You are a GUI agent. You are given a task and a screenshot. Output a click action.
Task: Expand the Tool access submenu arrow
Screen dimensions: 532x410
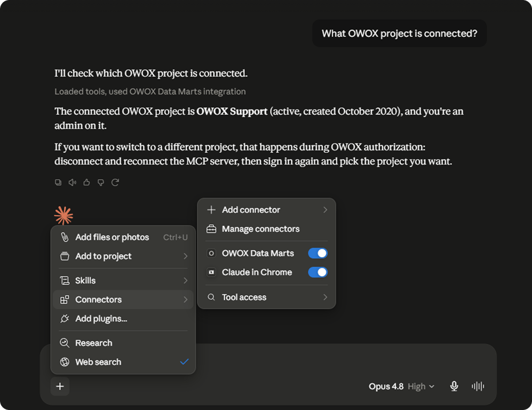[325, 297]
